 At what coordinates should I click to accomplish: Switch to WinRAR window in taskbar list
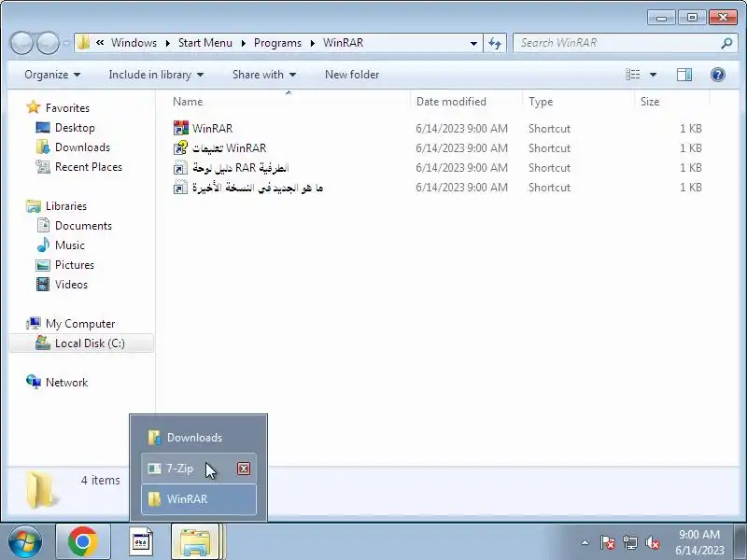tap(199, 499)
